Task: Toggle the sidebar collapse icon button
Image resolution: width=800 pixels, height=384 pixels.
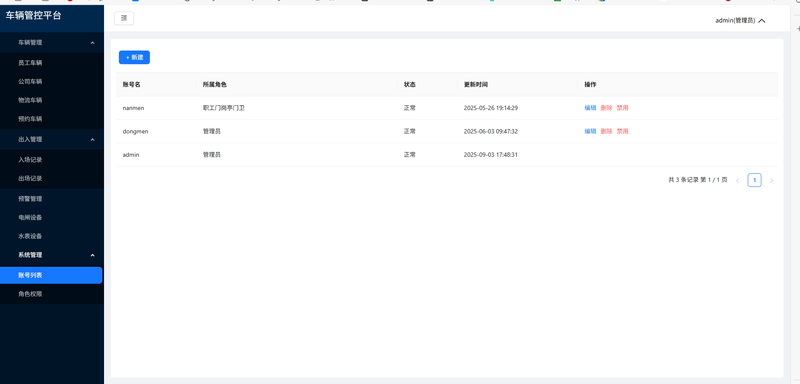Action: tap(124, 18)
